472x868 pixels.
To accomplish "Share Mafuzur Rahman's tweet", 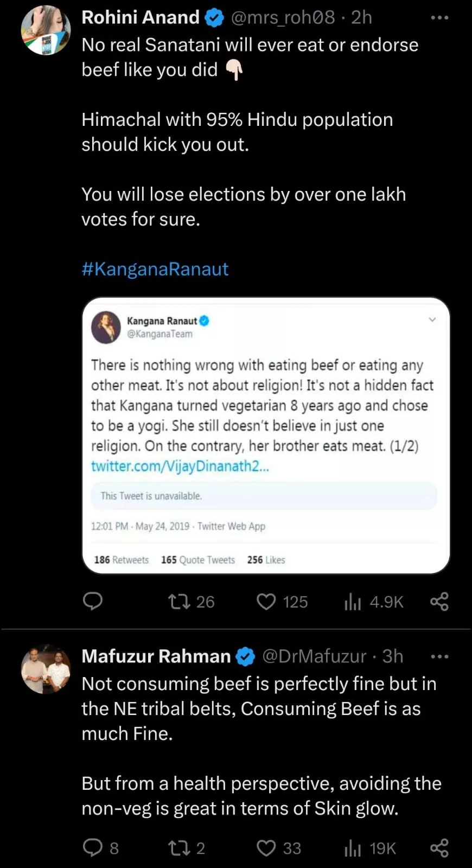I will (439, 847).
